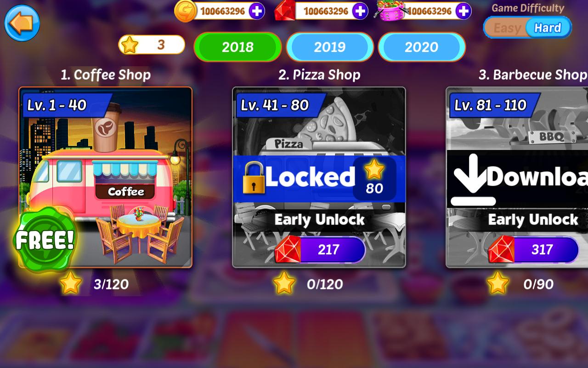The width and height of the screenshot is (588, 368).
Task: Tap the 80-star requirement on Locked banner
Action: pos(374,178)
